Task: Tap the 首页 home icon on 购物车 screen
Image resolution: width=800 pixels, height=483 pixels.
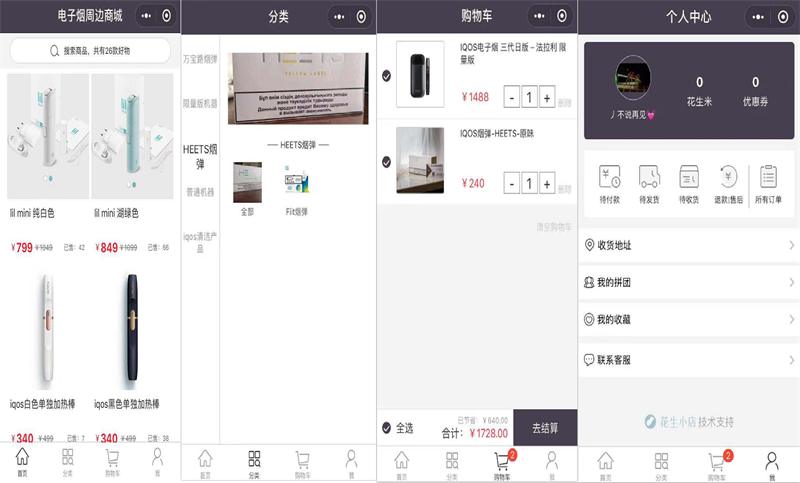Action: pos(402,461)
